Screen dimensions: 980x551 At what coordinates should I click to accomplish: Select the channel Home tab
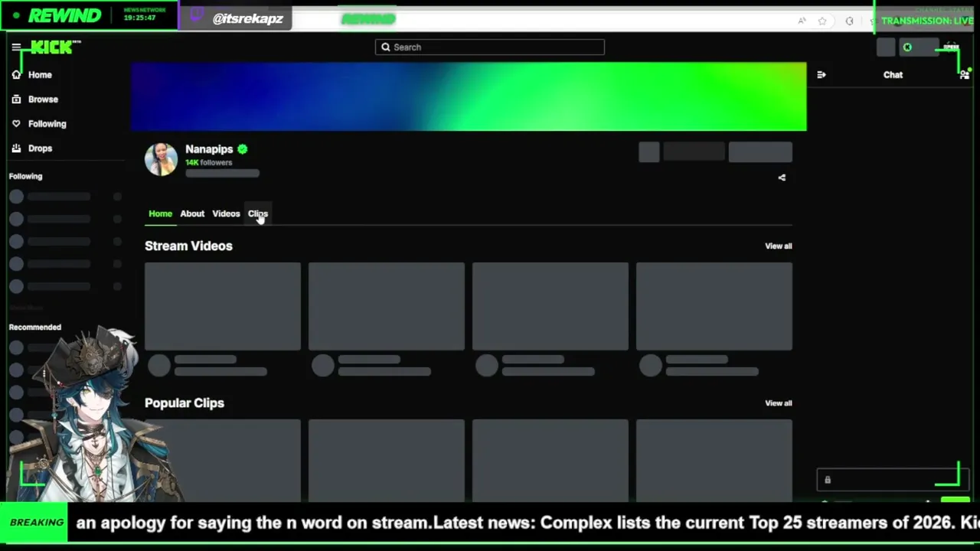coord(160,214)
